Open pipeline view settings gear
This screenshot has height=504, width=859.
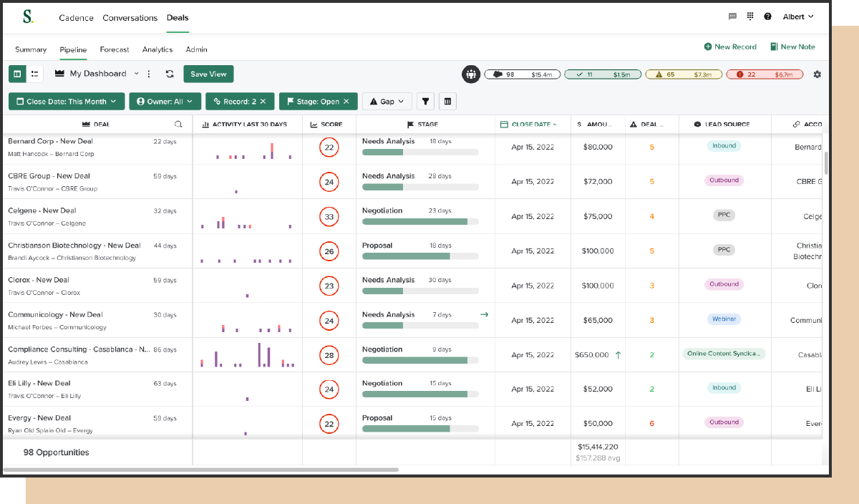tap(817, 74)
